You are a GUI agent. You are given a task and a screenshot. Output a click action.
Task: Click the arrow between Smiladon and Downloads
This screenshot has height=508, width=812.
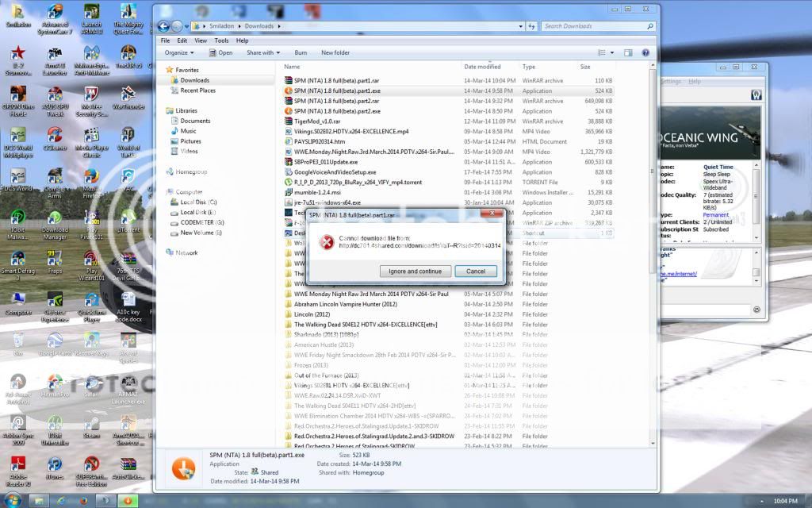pos(239,26)
